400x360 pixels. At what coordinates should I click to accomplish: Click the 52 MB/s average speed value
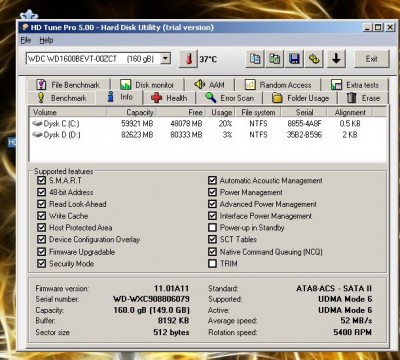point(356,321)
